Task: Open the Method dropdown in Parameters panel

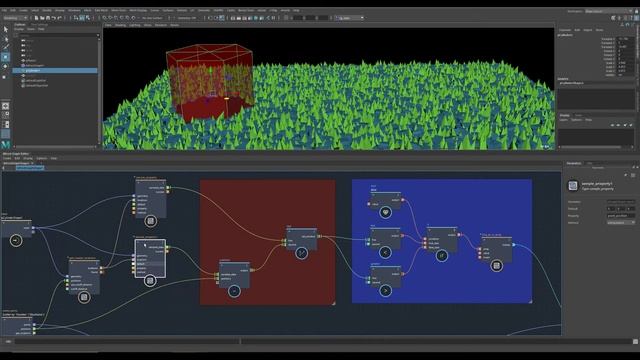Action: [x=621, y=222]
